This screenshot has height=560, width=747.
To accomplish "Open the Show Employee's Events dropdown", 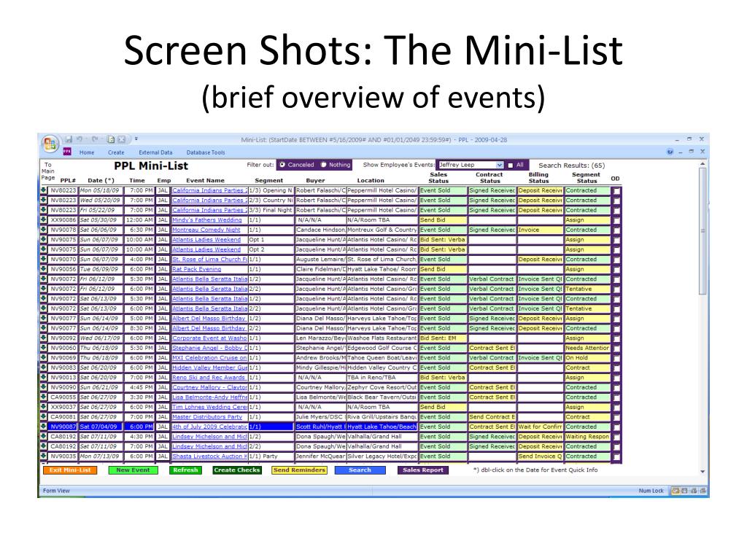I will click(x=499, y=165).
